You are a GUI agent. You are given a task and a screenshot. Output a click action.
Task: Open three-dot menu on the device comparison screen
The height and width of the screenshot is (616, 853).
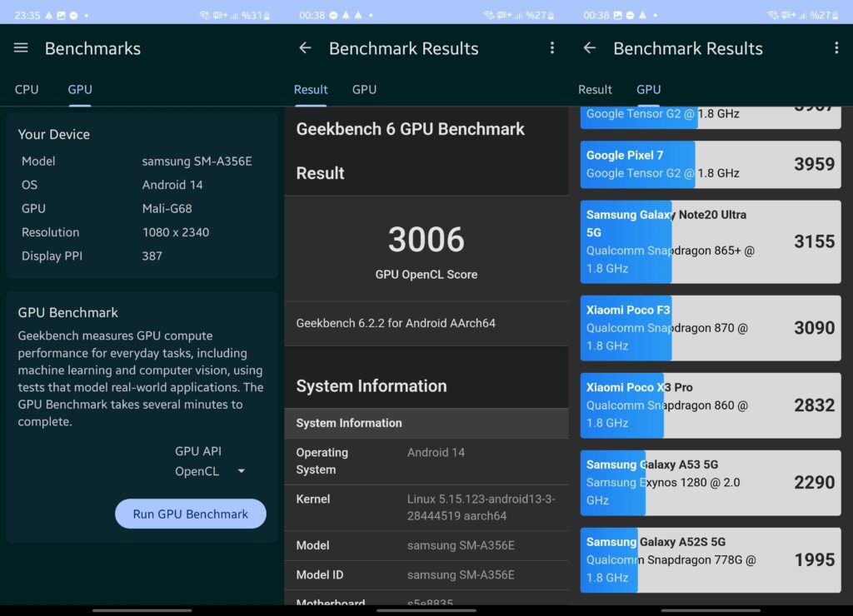836,48
